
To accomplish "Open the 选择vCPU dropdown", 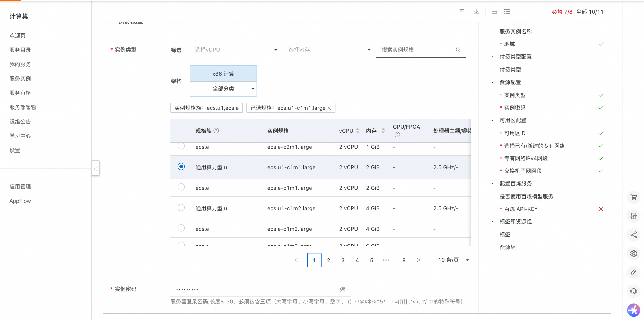I will pyautogui.click(x=234, y=50).
